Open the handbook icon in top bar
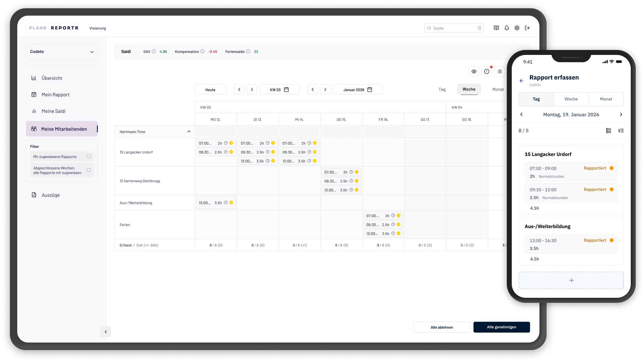The height and width of the screenshot is (362, 644). [496, 28]
